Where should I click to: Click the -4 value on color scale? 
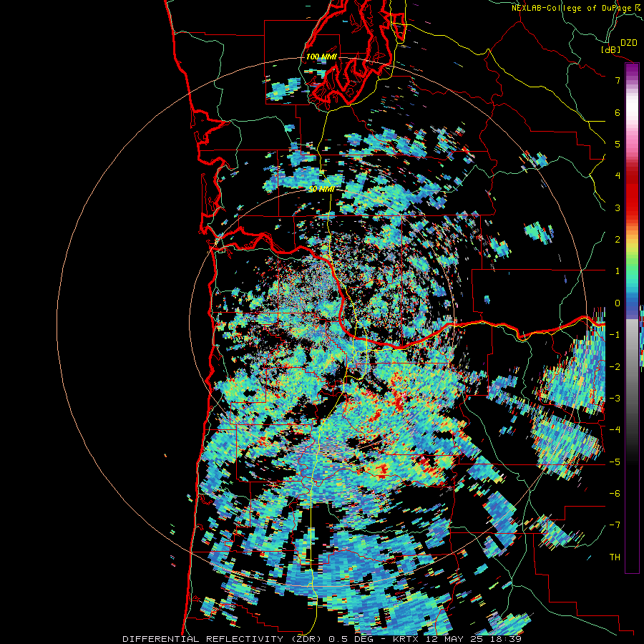point(615,430)
